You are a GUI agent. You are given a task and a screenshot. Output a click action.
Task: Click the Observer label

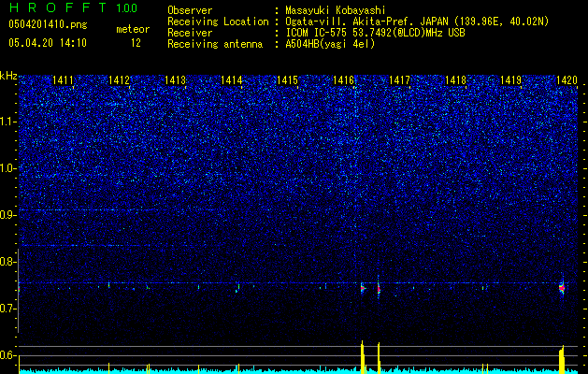pyautogui.click(x=190, y=10)
